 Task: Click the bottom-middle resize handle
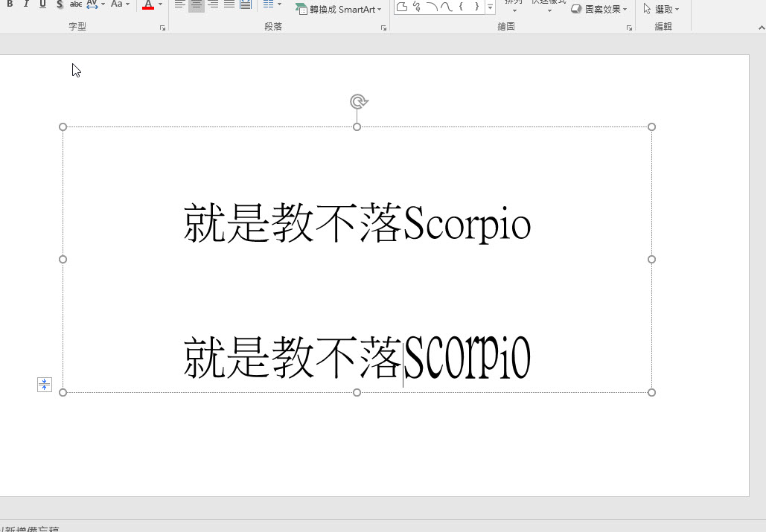coord(357,392)
